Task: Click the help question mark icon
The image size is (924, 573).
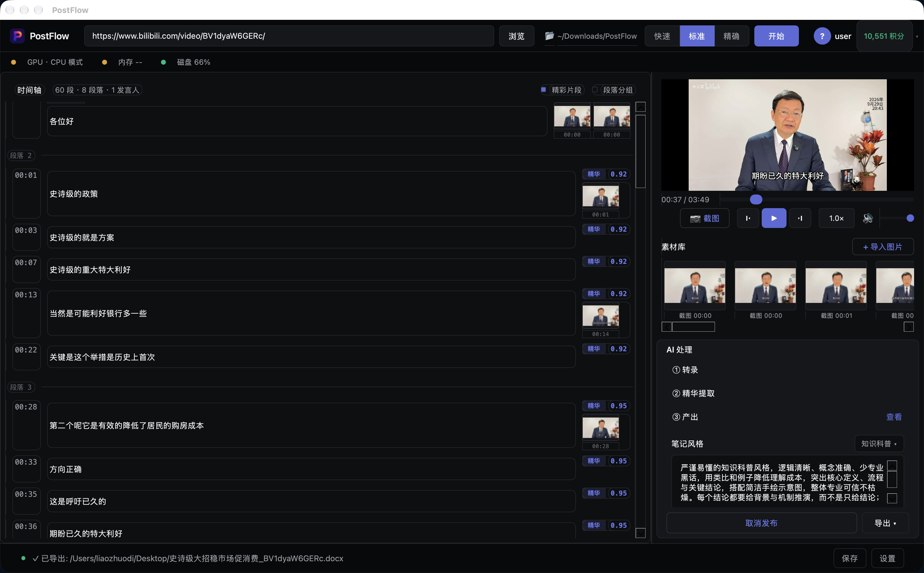Action: pyautogui.click(x=822, y=36)
